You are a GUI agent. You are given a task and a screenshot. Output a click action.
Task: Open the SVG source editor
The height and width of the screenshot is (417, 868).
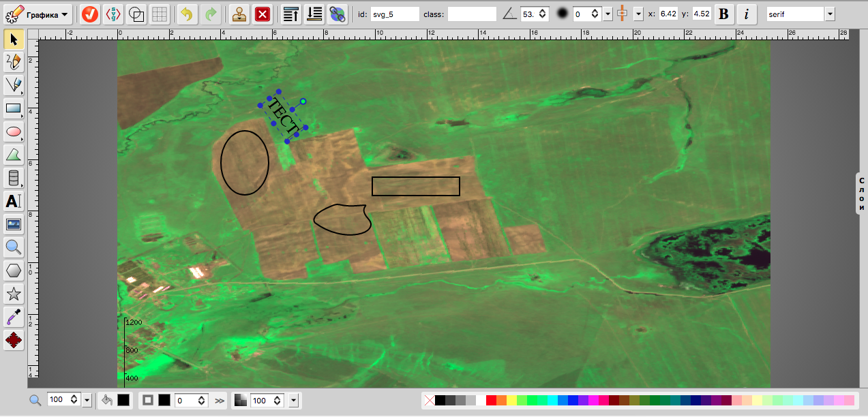point(113,14)
